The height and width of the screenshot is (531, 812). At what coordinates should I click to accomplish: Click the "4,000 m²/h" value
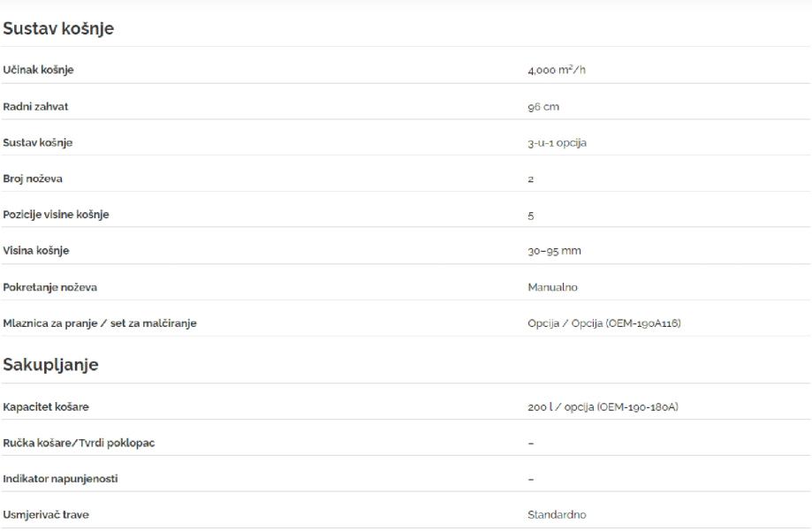(556, 71)
